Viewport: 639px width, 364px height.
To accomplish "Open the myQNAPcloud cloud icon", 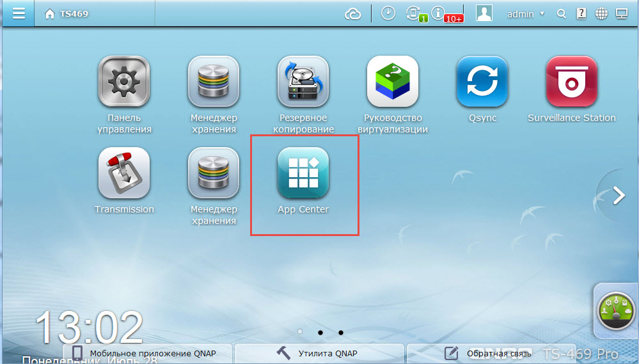I will point(353,14).
